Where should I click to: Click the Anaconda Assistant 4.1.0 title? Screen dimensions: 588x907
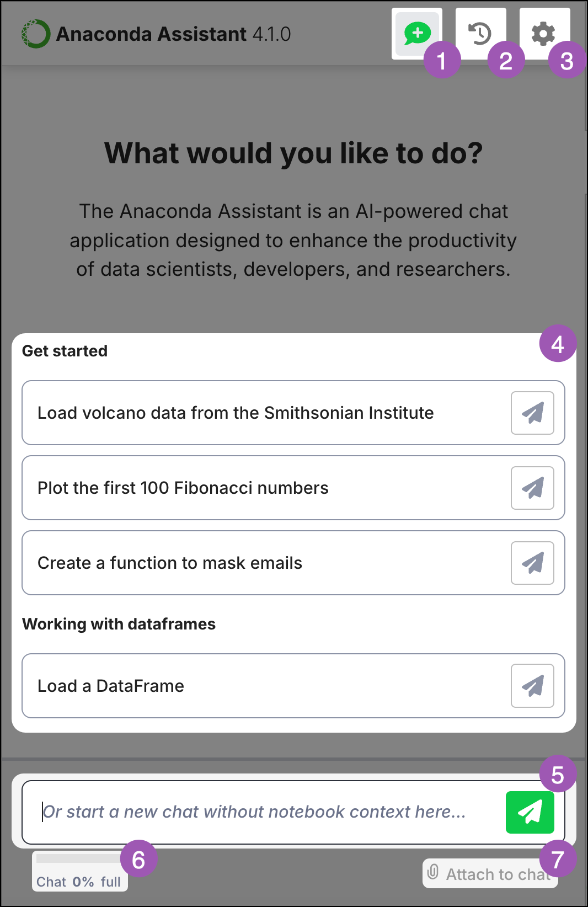tap(173, 34)
